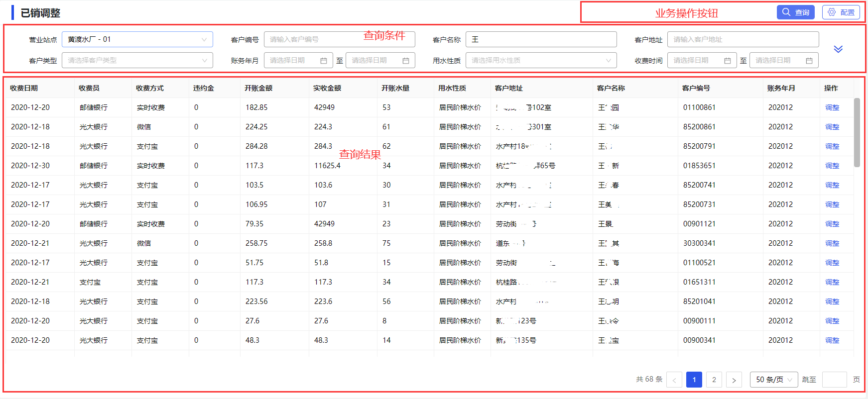This screenshot has width=868, height=399.
Task: Click the 账务年月 start date calendar icon
Action: tap(324, 61)
